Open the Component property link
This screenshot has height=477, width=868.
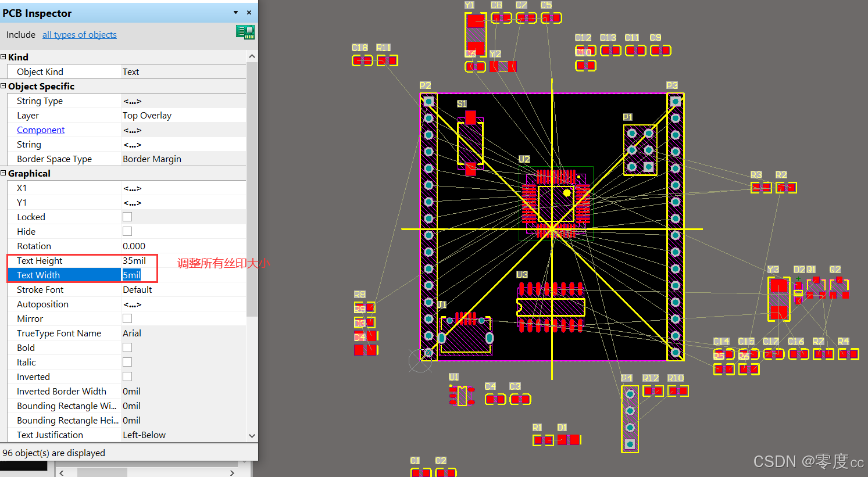coord(41,130)
